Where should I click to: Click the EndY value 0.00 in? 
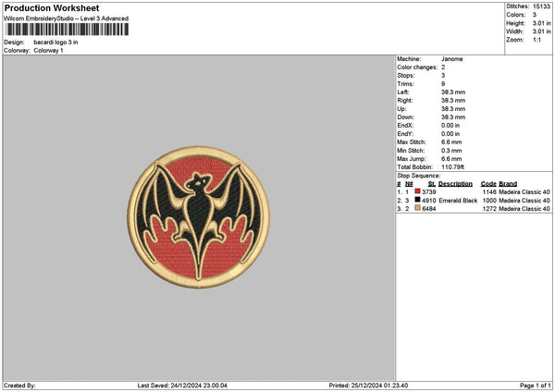click(450, 134)
